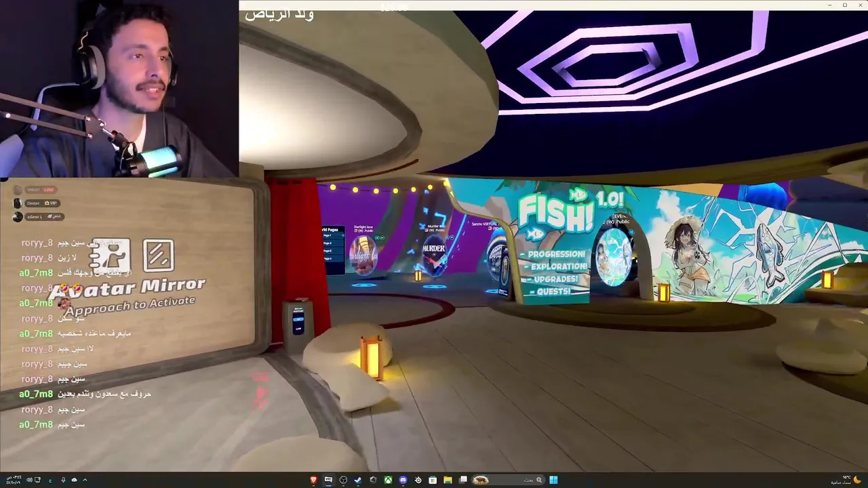Select the FISH! event world portal
868x488 pixels.
[x=614, y=256]
